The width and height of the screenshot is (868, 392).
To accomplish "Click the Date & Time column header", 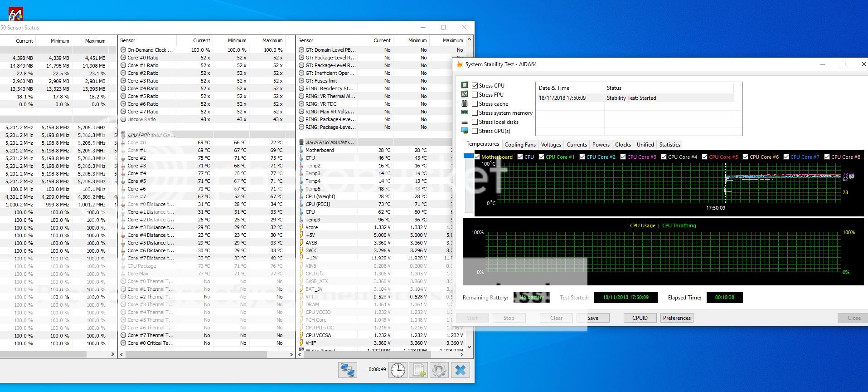I will (570, 88).
